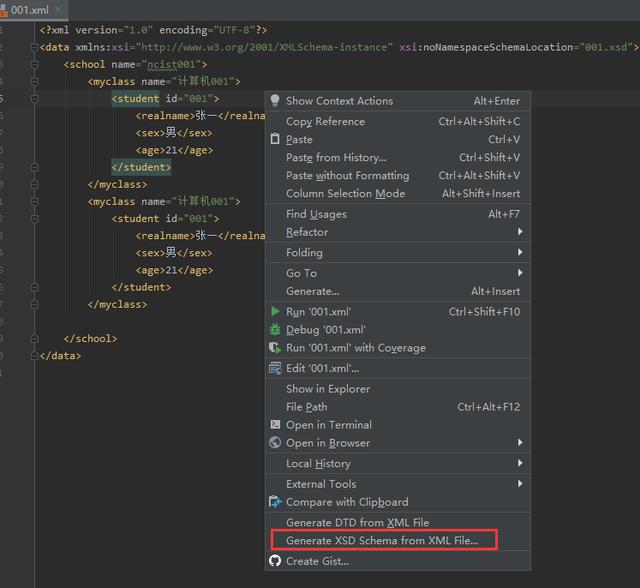Click the second <age>21</age> line
The height and width of the screenshot is (588, 640).
174,270
